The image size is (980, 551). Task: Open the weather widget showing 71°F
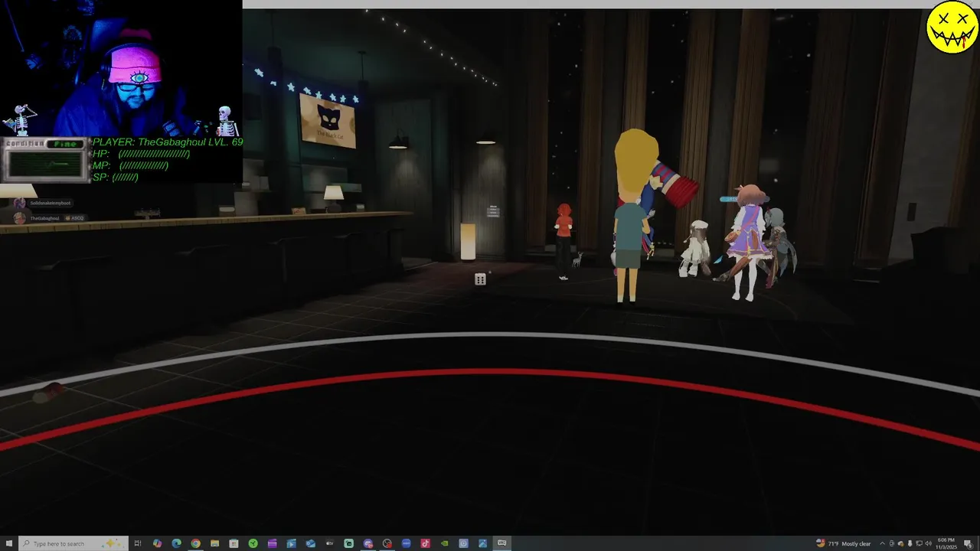844,543
